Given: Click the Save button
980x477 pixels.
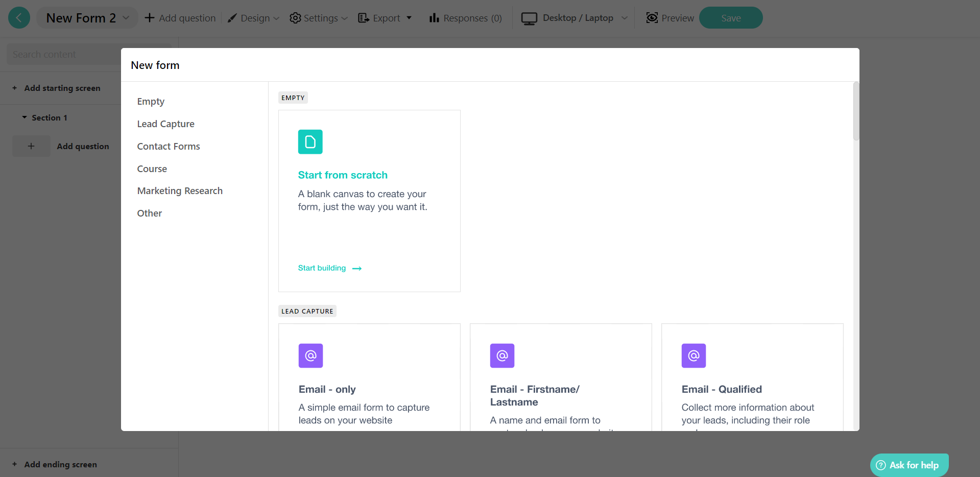Looking at the screenshot, I should tap(730, 17).
